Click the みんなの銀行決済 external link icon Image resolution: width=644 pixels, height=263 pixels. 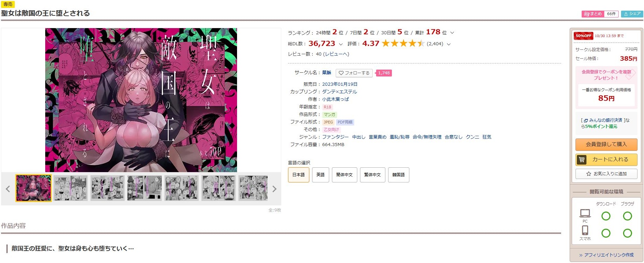click(586, 121)
